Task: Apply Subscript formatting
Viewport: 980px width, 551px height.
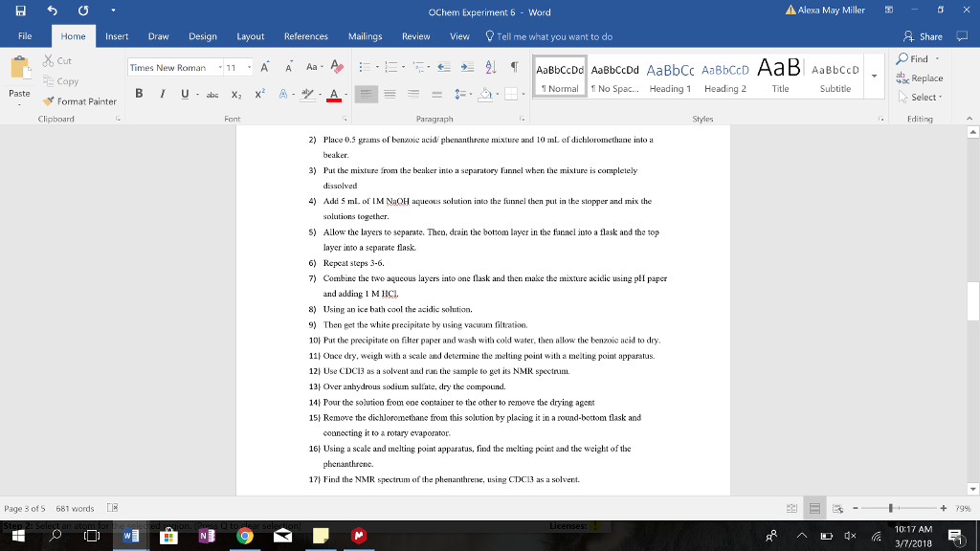Action: tap(235, 94)
